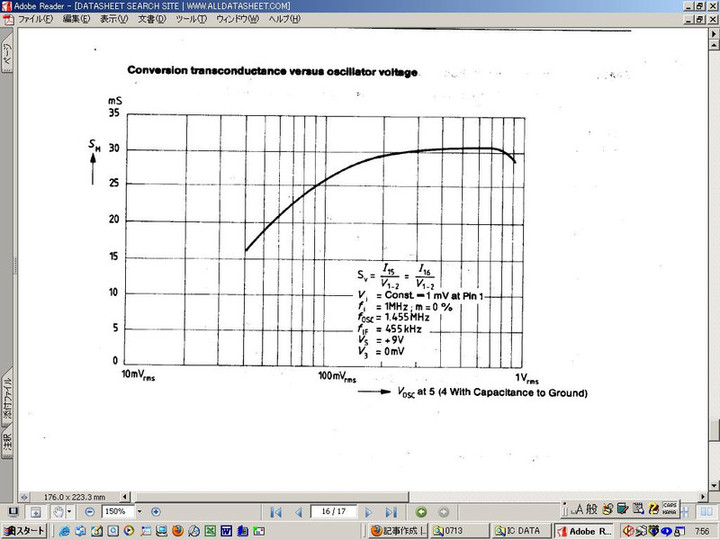
Task: Expand the ページ side panel tab
Action: (7, 55)
